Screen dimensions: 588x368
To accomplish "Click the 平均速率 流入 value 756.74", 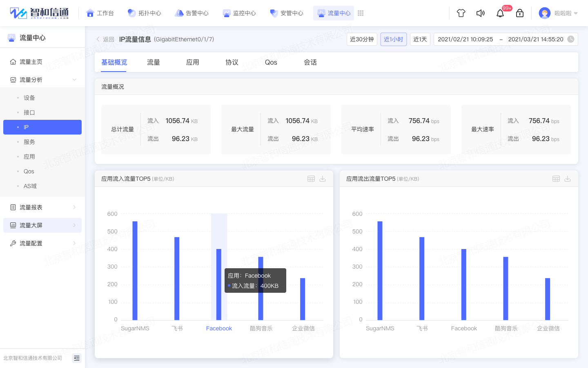I will click(419, 121).
